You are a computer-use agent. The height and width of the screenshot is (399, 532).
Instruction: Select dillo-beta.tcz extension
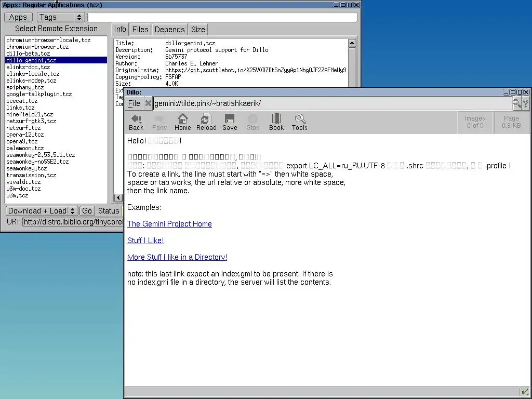(x=56, y=54)
